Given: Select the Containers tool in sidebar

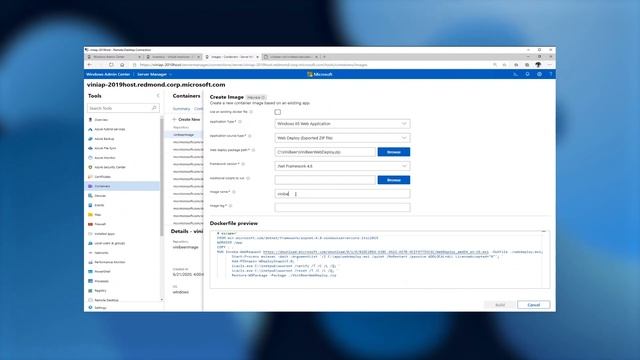Looking at the screenshot, I should pos(122,186).
